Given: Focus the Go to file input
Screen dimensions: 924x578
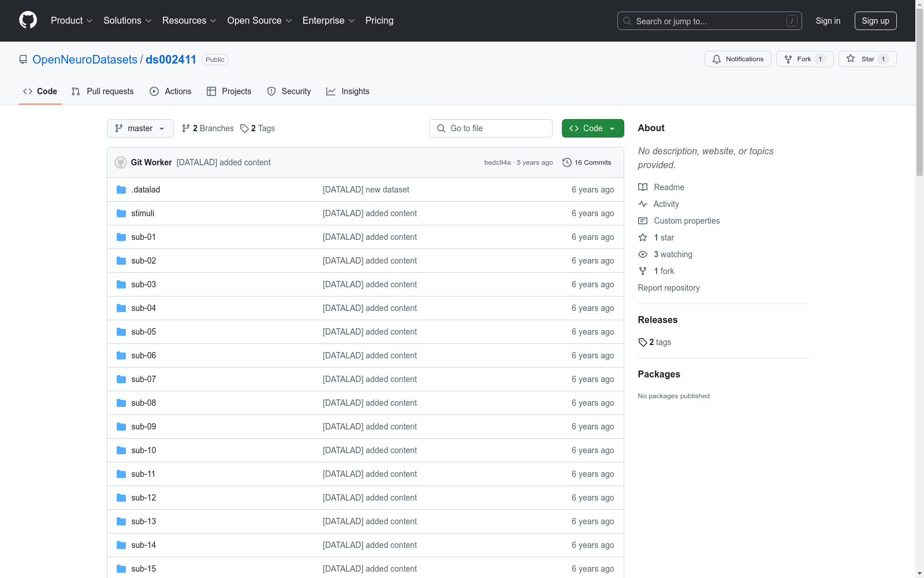Looking at the screenshot, I should (491, 128).
